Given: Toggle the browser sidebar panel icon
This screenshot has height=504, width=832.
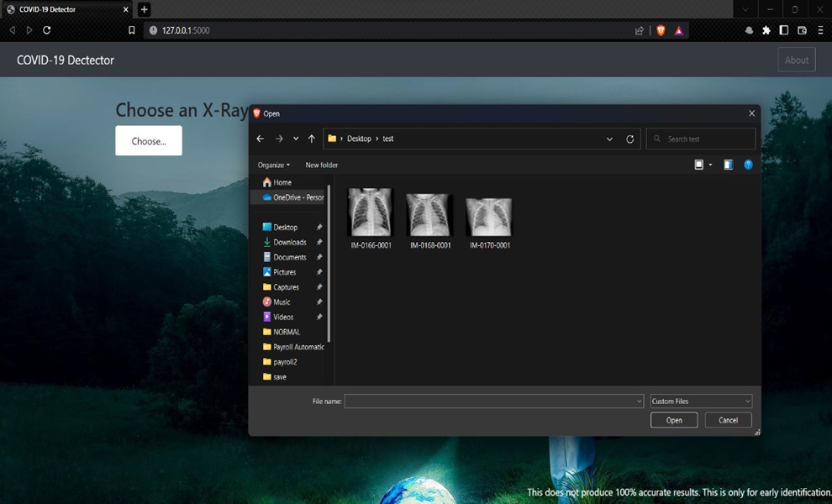Looking at the screenshot, I should point(784,30).
